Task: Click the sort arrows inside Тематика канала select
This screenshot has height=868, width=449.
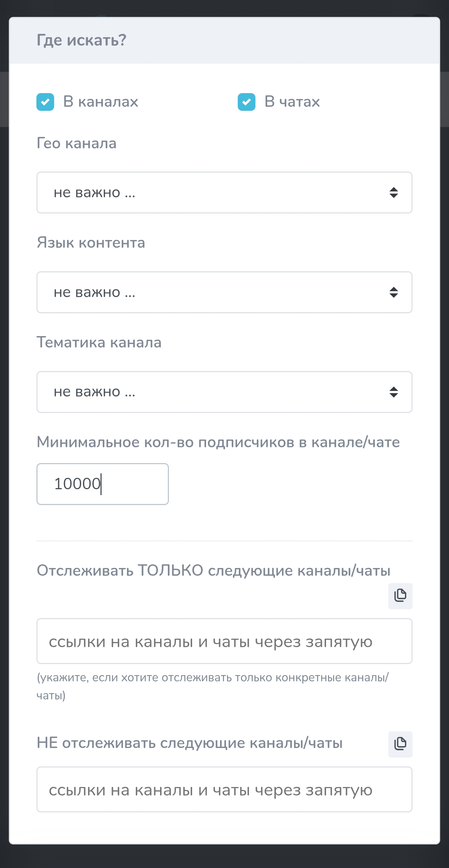Action: tap(393, 392)
